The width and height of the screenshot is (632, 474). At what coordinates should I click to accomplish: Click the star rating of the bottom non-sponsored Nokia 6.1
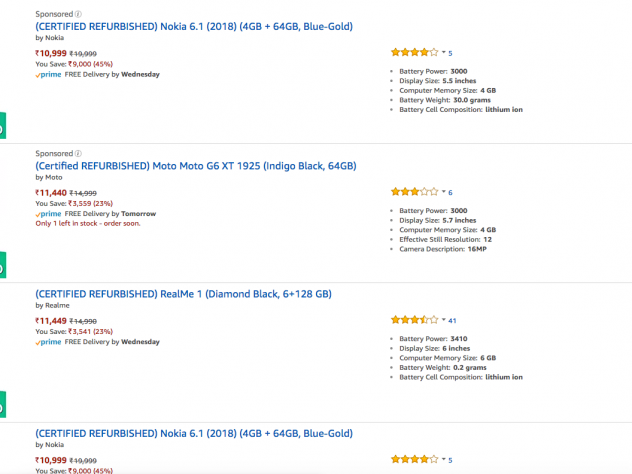(413, 459)
